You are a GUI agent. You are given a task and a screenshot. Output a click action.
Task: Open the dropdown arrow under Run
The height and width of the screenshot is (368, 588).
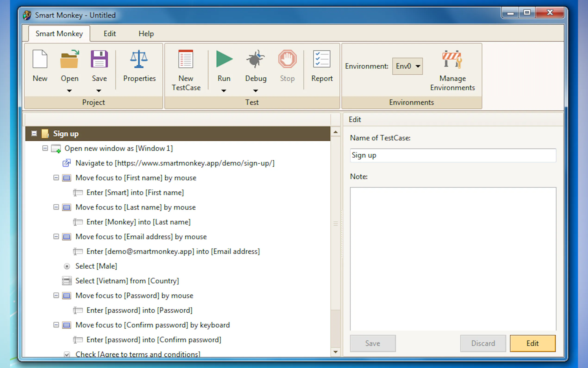[224, 91]
